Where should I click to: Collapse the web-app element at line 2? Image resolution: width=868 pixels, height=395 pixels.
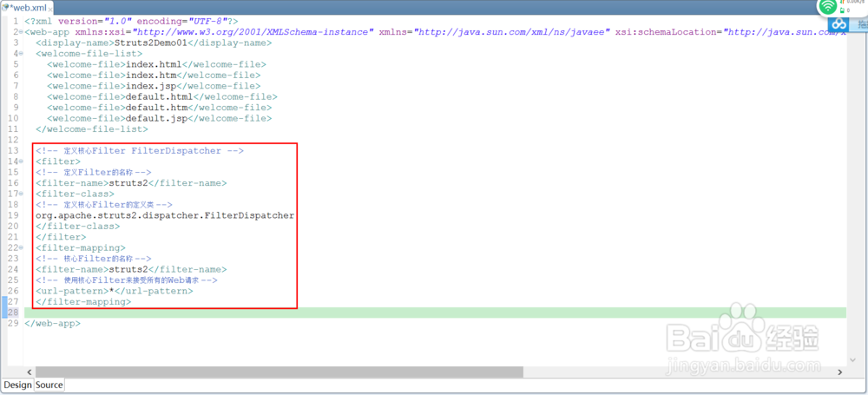coord(21,32)
